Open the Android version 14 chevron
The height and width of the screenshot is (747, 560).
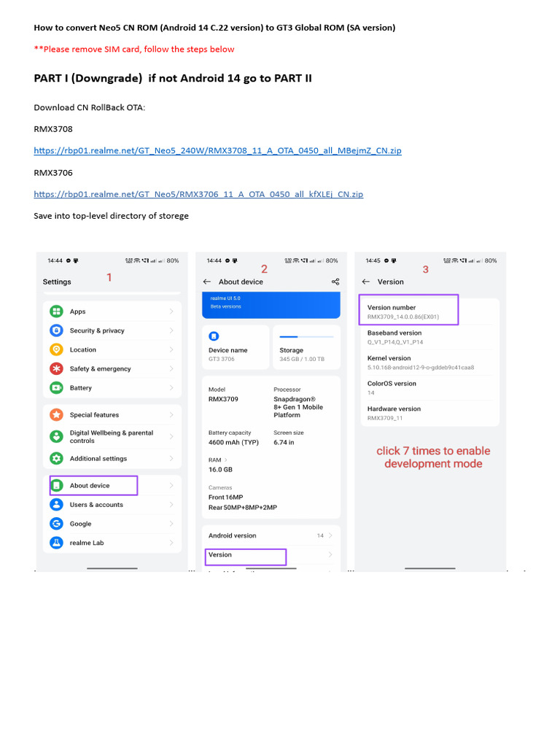(330, 535)
